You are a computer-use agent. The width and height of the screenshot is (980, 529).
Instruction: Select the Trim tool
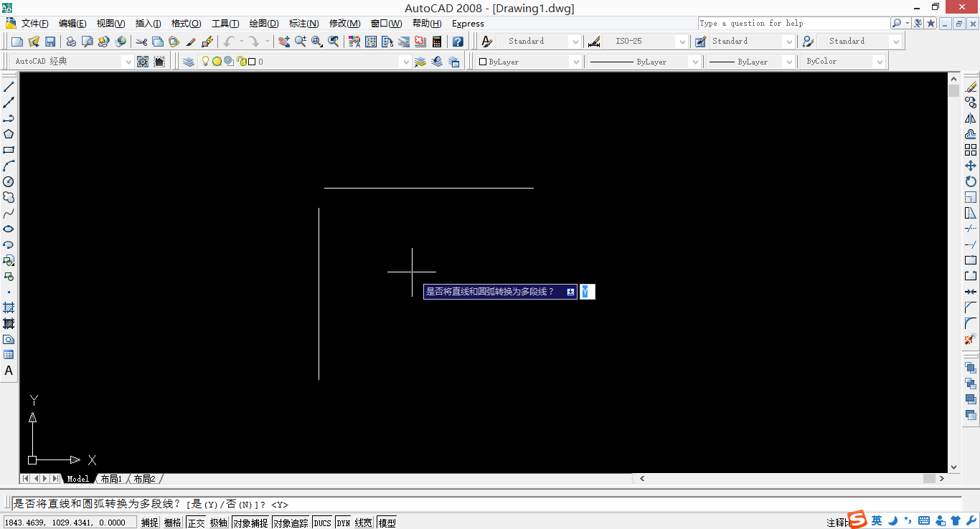[x=971, y=229]
